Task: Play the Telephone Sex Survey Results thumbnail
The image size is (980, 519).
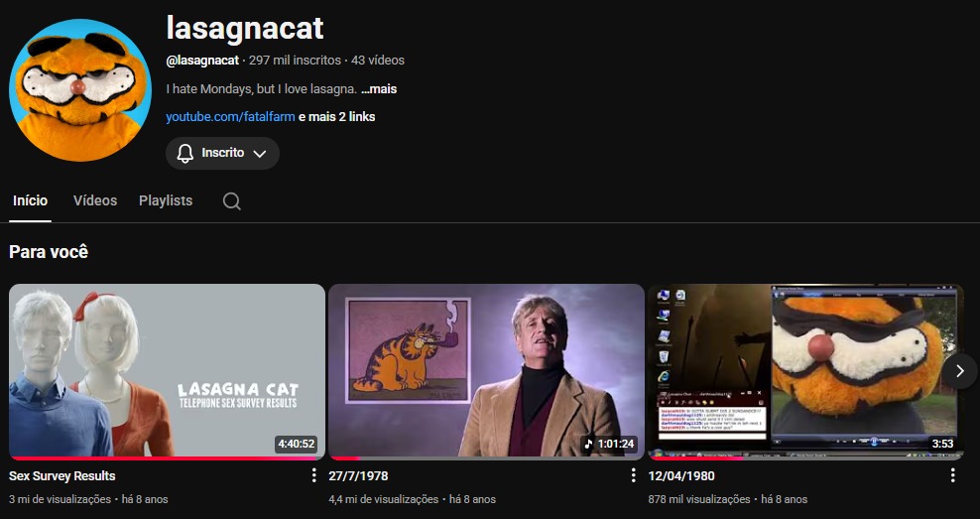Action: [167, 371]
